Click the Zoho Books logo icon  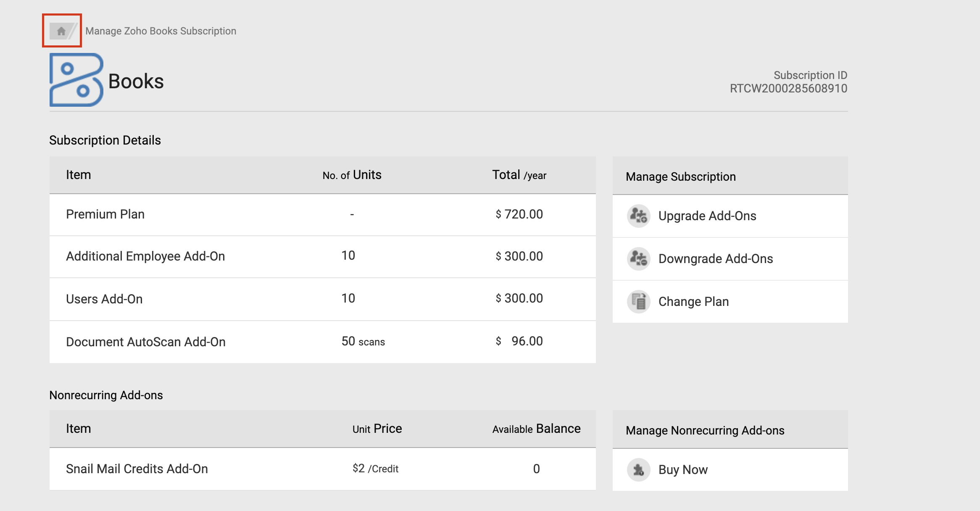[x=76, y=80]
